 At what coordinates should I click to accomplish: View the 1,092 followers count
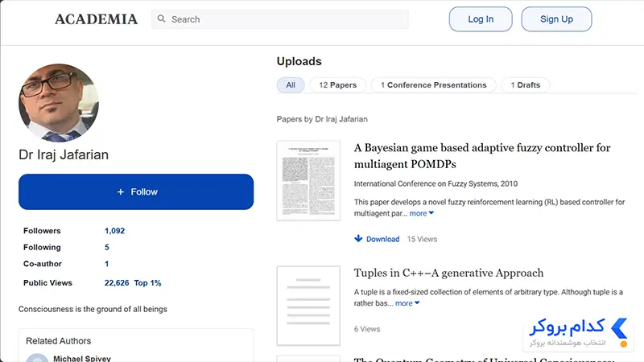click(x=114, y=231)
